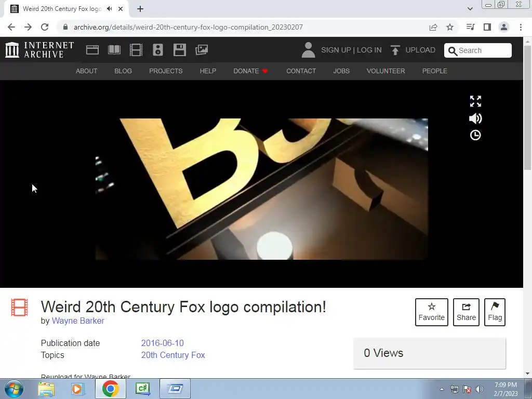Screen dimensions: 532x399
Task: Go back with the browser back arrow
Action: (x=11, y=27)
